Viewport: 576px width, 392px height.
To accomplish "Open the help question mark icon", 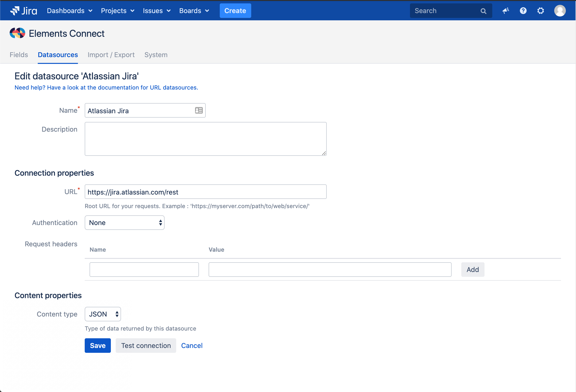I will 523,11.
